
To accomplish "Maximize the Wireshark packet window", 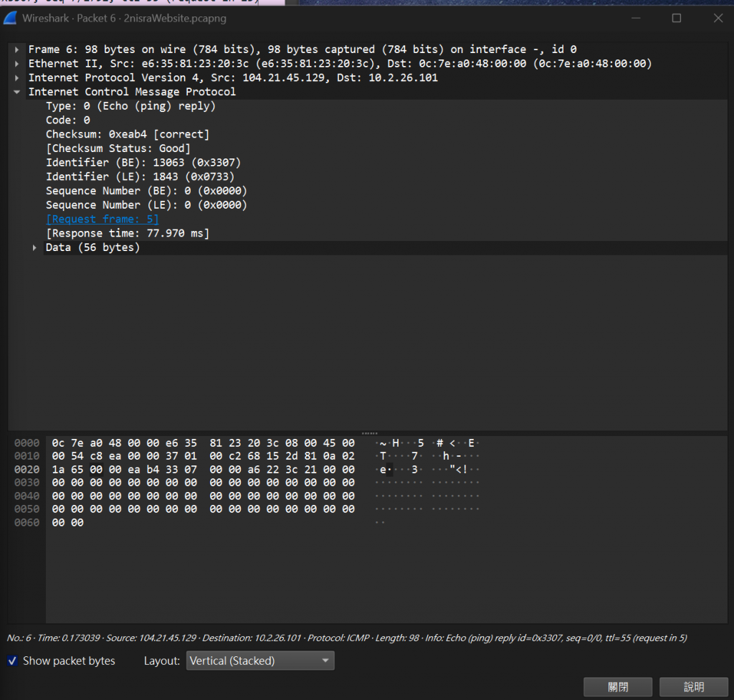I will [677, 18].
